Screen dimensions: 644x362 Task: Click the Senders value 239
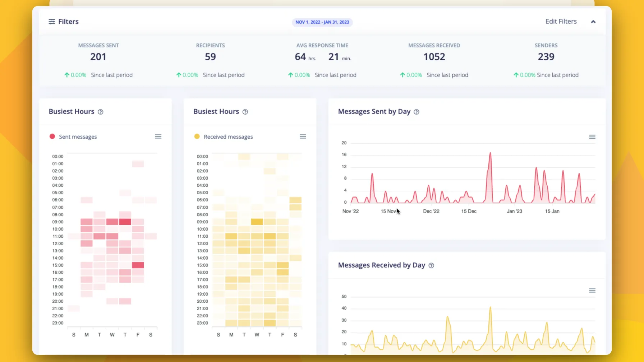[x=546, y=57]
